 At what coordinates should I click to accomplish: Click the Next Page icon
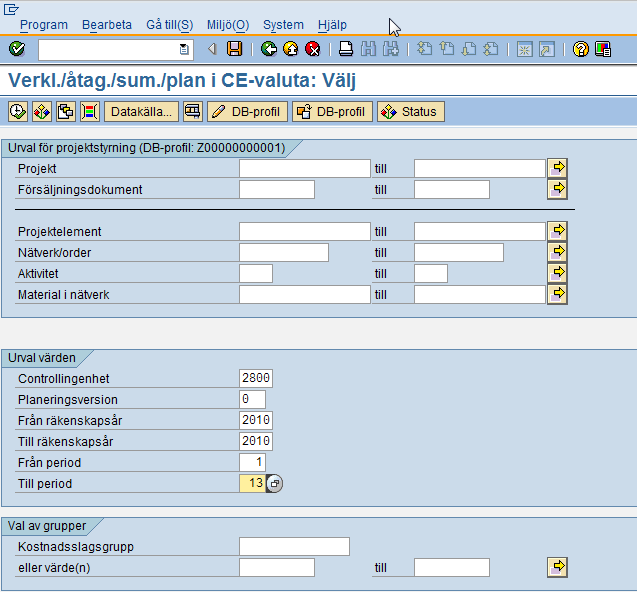coord(469,49)
